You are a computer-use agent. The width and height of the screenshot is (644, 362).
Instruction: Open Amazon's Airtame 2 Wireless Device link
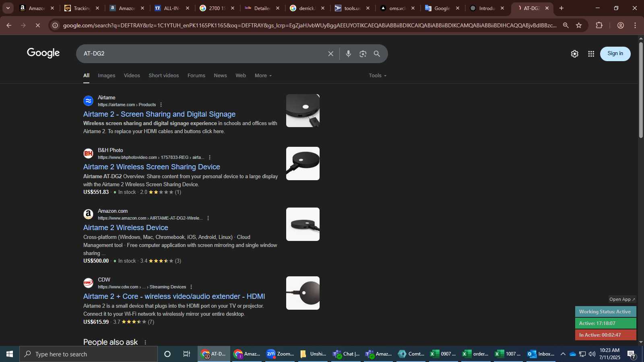coord(126,228)
